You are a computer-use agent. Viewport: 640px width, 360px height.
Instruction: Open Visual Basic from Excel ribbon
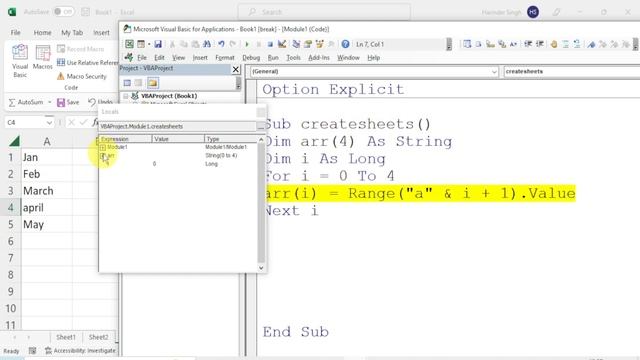click(x=20, y=61)
